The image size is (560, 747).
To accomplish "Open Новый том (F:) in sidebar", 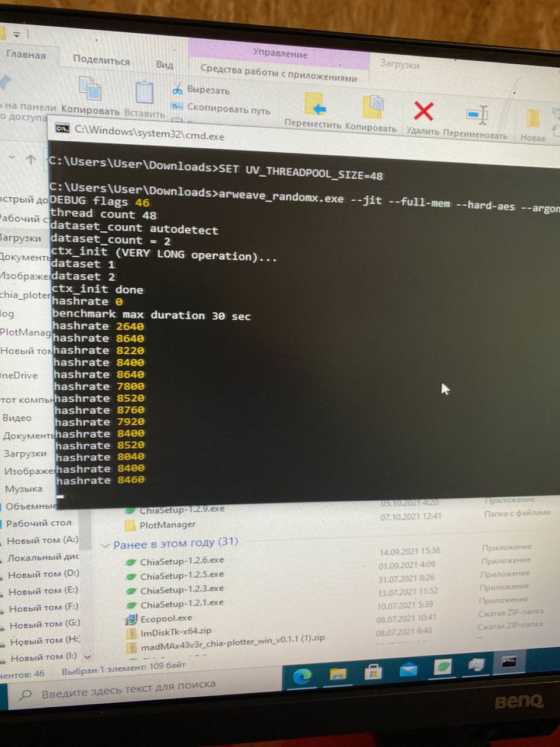I will [x=44, y=608].
